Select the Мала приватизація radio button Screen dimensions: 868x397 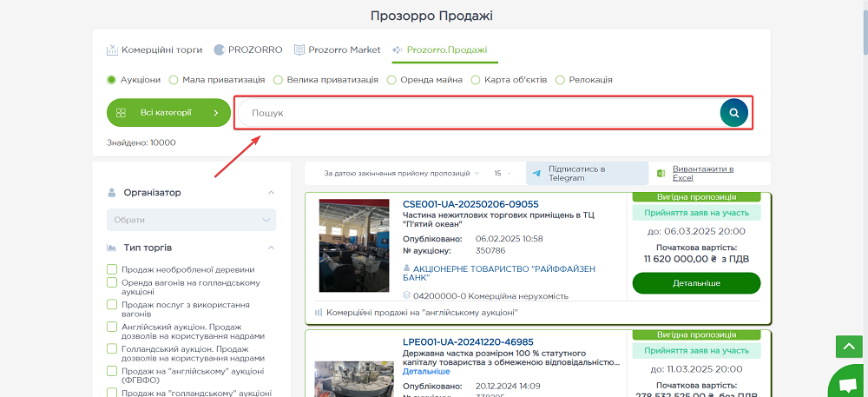[x=174, y=80]
